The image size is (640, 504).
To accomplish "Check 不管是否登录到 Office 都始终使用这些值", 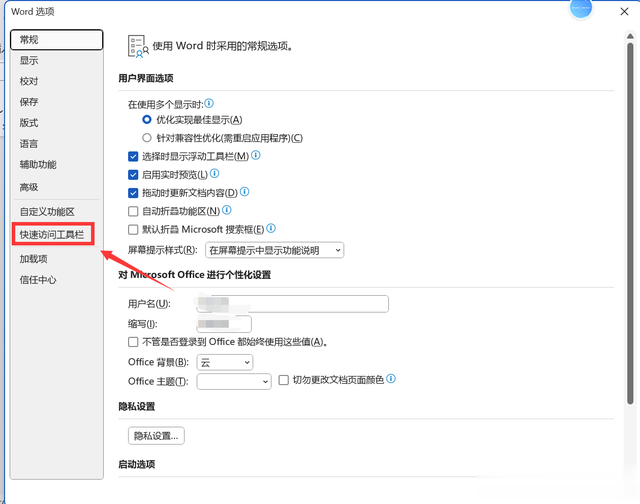I will coord(133,342).
